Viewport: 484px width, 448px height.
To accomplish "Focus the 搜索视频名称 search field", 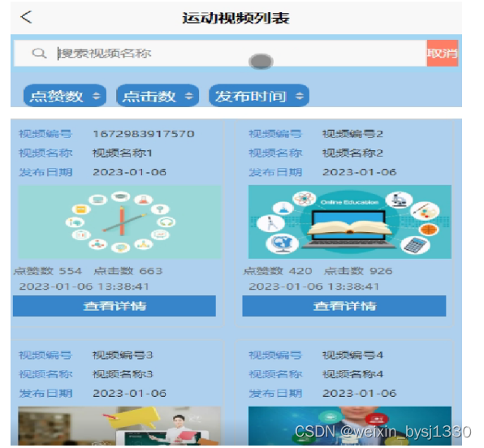I will [x=220, y=53].
